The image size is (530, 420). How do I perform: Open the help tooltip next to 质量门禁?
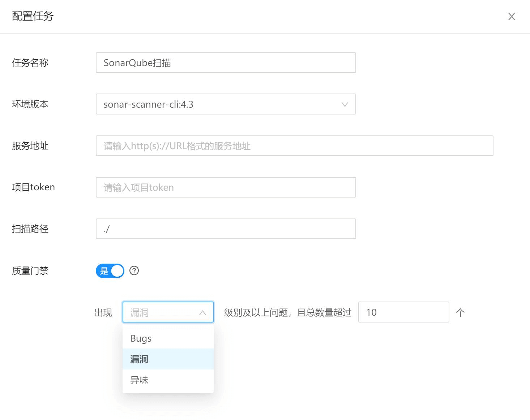click(x=134, y=271)
